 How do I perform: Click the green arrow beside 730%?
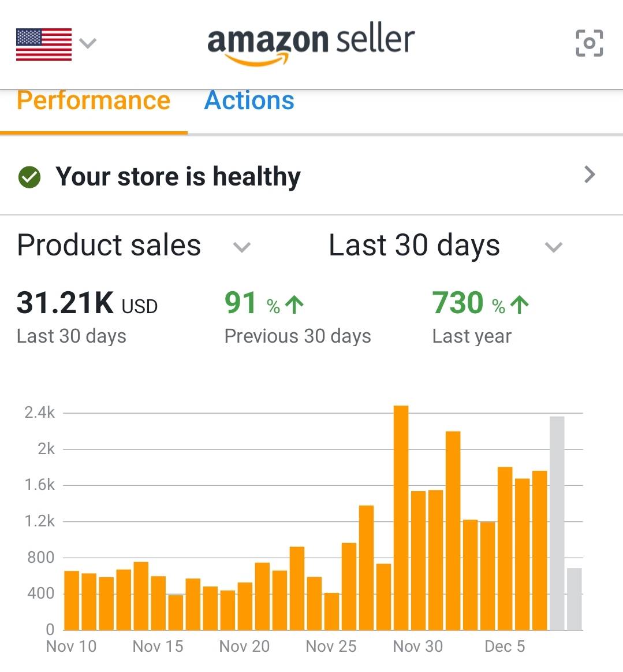pos(520,305)
